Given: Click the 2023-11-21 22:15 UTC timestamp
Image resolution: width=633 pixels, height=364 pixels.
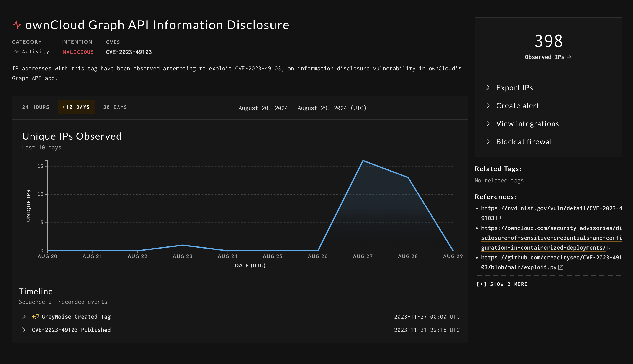Looking at the screenshot, I should (427, 330).
